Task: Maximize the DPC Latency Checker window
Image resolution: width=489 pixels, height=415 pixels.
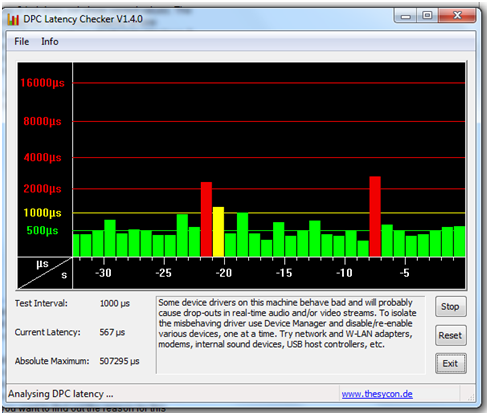Action: (x=427, y=16)
